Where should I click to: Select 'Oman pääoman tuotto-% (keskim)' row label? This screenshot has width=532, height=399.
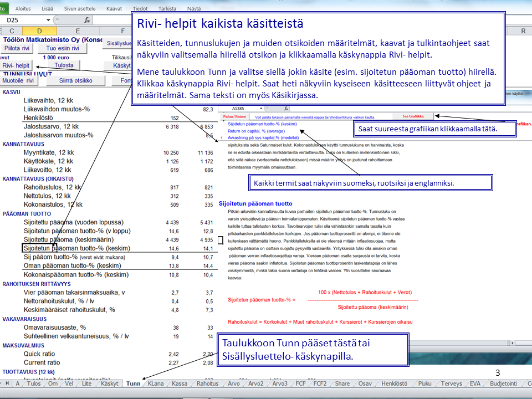[72, 265]
